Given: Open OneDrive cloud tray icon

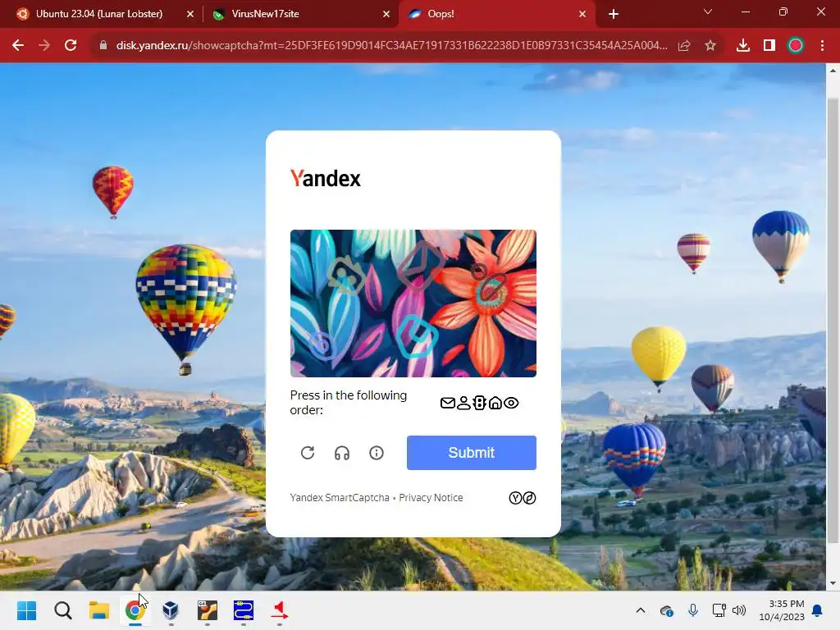Looking at the screenshot, I should (x=666, y=610).
